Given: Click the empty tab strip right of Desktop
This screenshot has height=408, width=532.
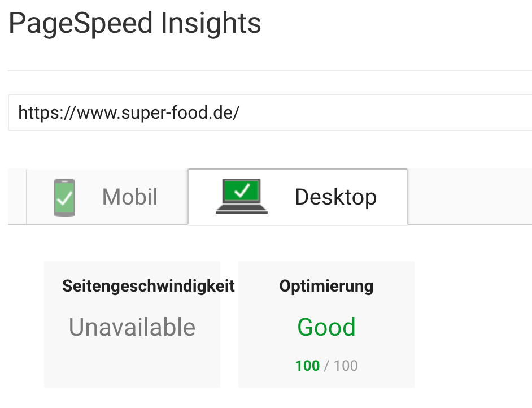Looking at the screenshot, I should pyautogui.click(x=469, y=197).
